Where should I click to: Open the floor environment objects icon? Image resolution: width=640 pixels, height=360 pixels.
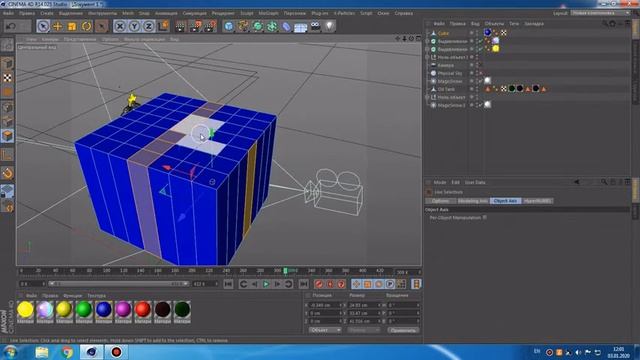[301, 27]
